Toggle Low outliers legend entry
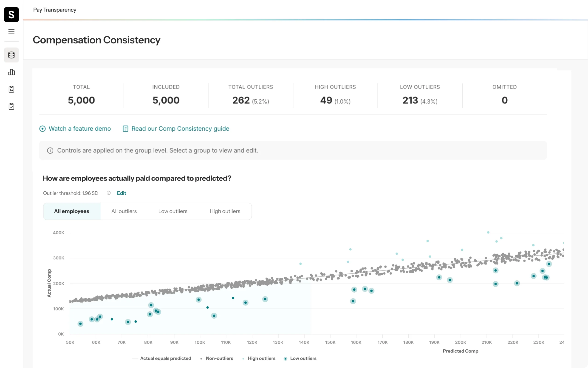This screenshot has width=588, height=368. [x=300, y=358]
